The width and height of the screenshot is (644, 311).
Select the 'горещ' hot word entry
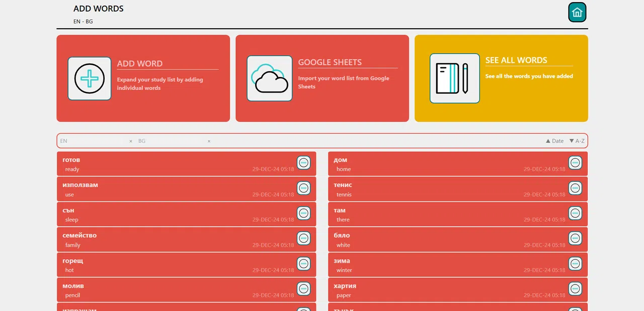coord(187,265)
